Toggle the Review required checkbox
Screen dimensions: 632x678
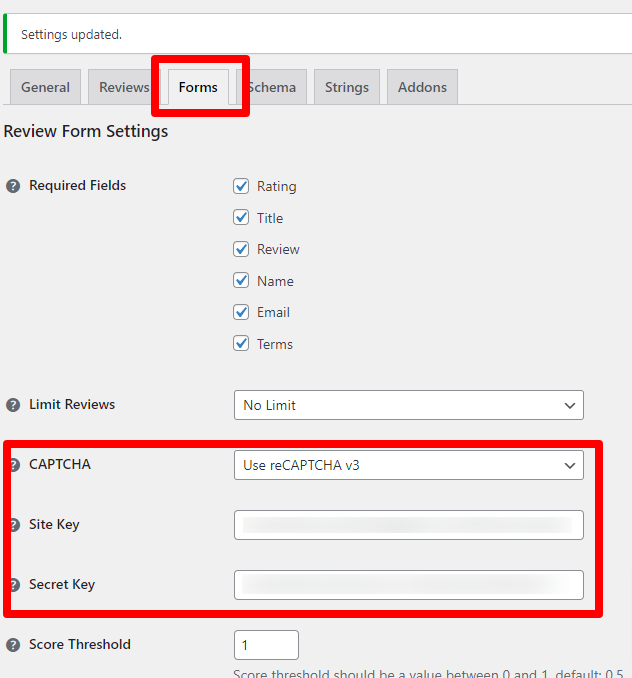pos(241,249)
